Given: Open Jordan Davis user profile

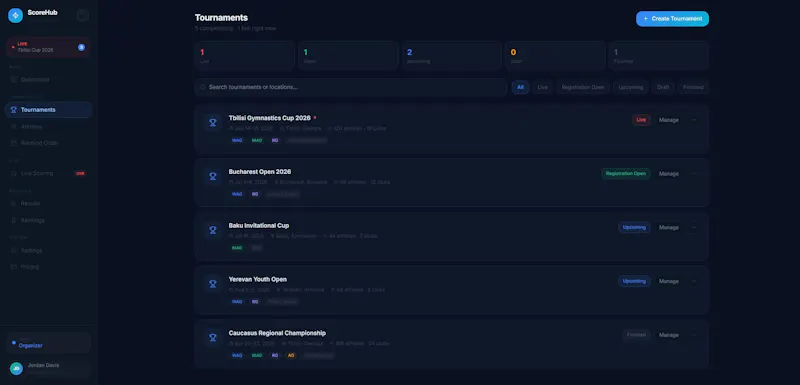Looking at the screenshot, I should [x=48, y=368].
